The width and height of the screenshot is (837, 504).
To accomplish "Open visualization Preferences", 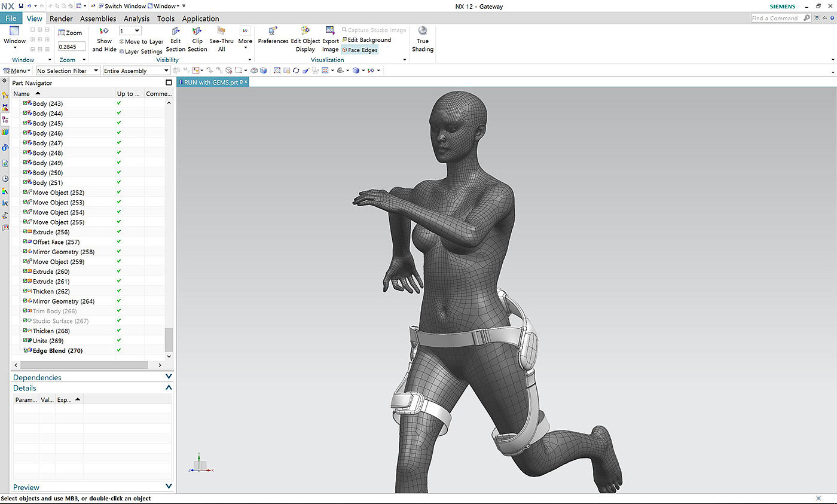I will 273,32.
